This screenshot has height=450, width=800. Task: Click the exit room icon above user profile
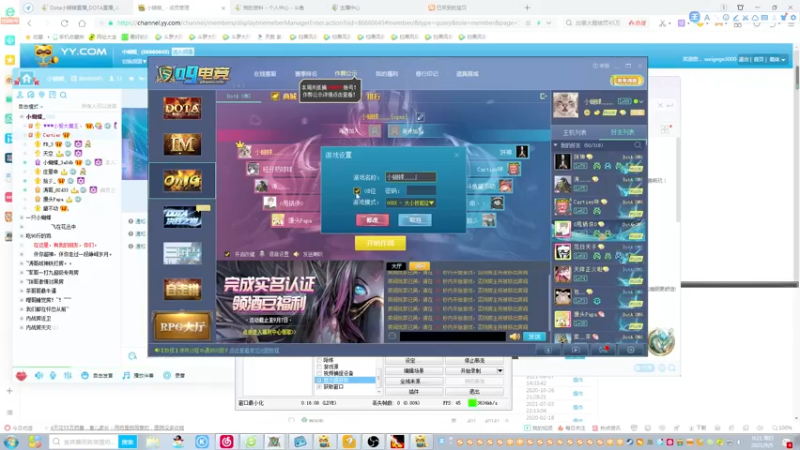(x=543, y=96)
